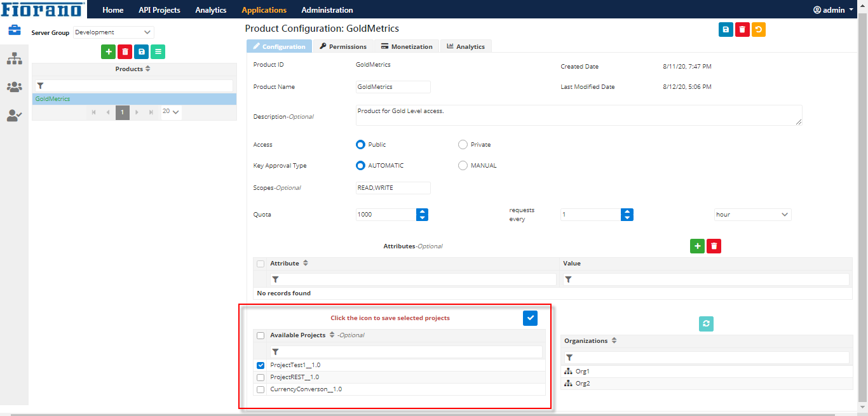
Task: Delete attribute with red trash button
Action: tap(714, 246)
